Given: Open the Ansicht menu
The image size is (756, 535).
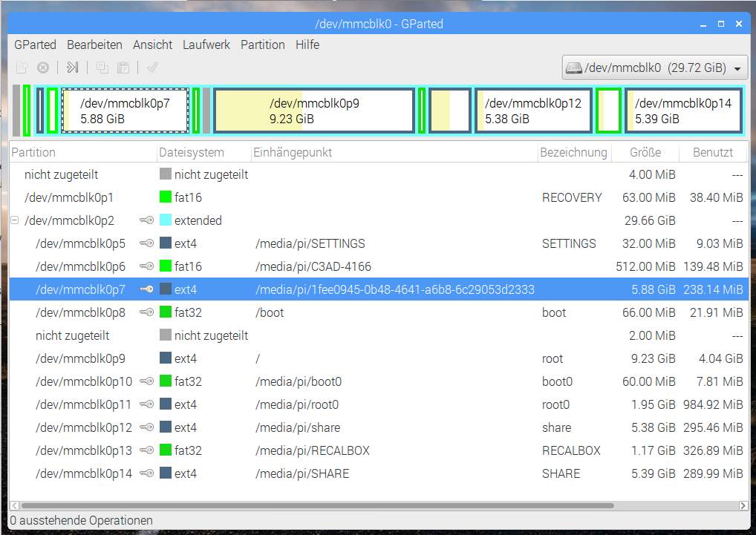Looking at the screenshot, I should point(152,45).
